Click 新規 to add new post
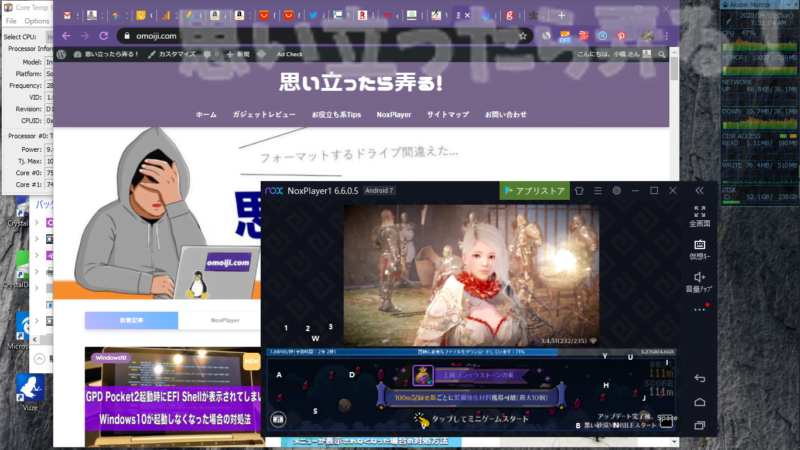Screen dimensions: 800x450 (238, 54)
